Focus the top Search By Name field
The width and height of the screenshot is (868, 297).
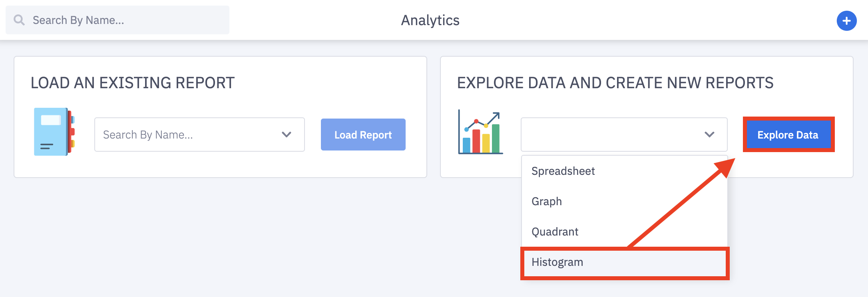tap(117, 20)
